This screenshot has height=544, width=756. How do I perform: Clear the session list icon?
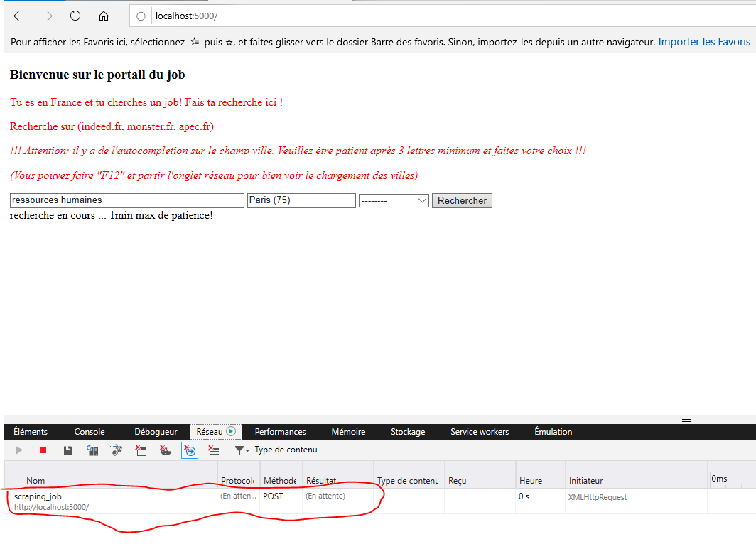click(x=214, y=450)
